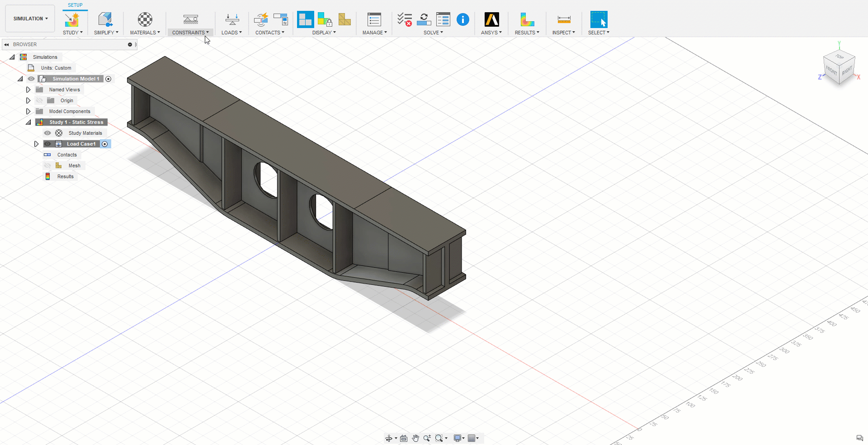Click the blue info icon in toolbar

462,19
